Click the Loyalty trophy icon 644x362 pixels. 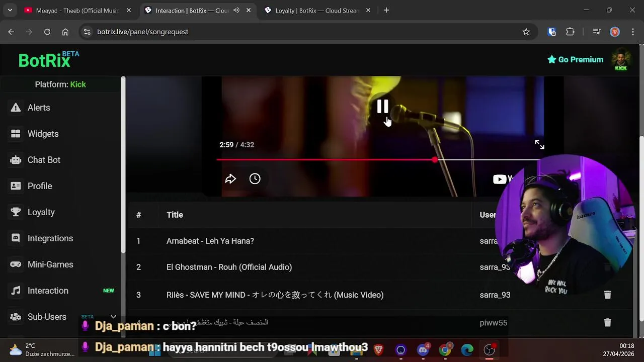[x=16, y=212]
